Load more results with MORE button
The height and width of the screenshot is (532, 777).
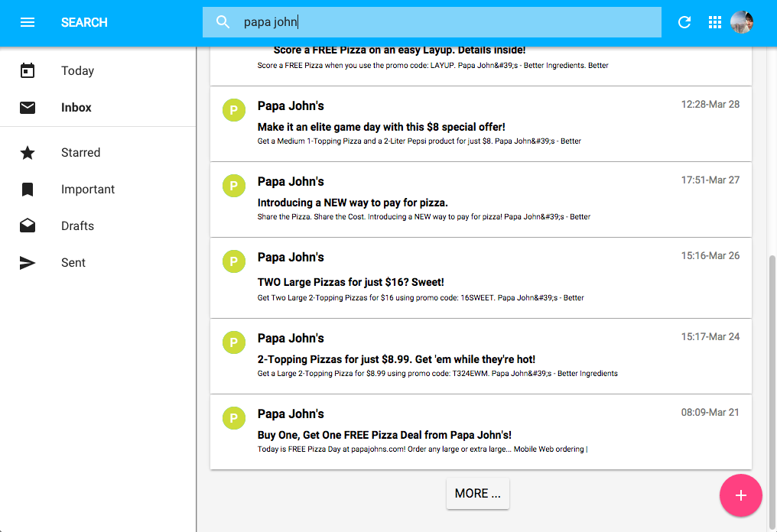478,493
